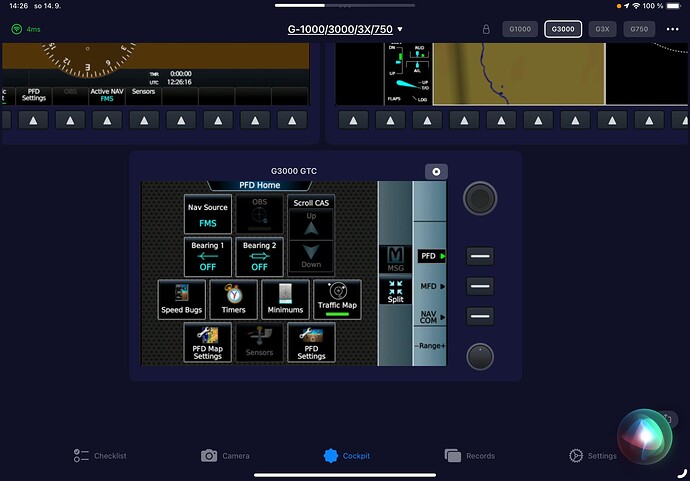690x481 pixels.
Task: Open the Camera tab
Action: (x=225, y=456)
